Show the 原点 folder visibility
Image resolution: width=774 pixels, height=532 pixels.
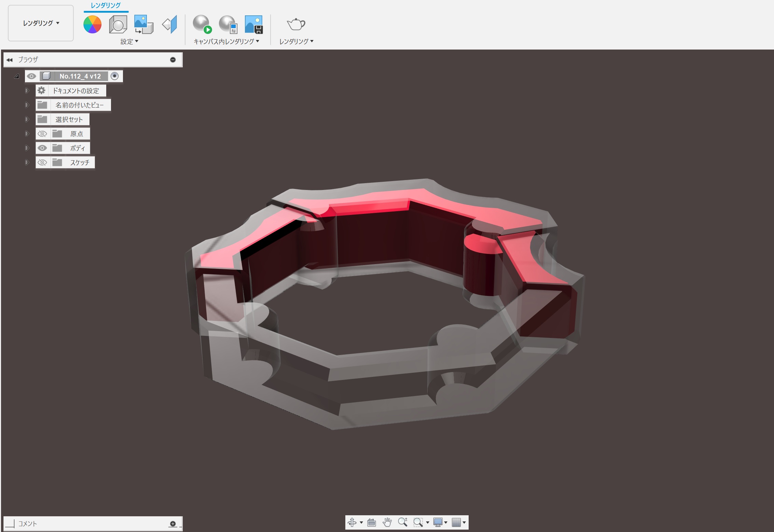coord(42,134)
